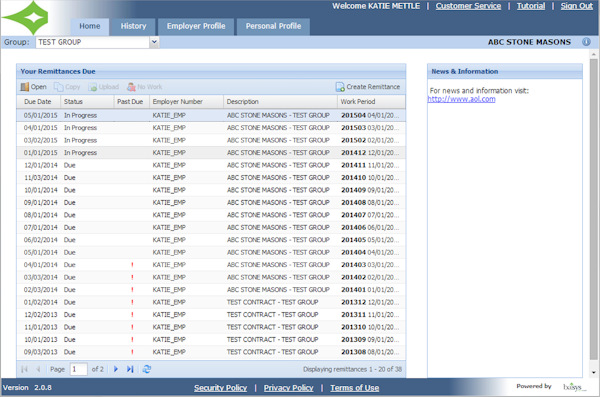The image size is (600, 397).
Task: Click the scrollbar down arrow
Action: [593, 372]
